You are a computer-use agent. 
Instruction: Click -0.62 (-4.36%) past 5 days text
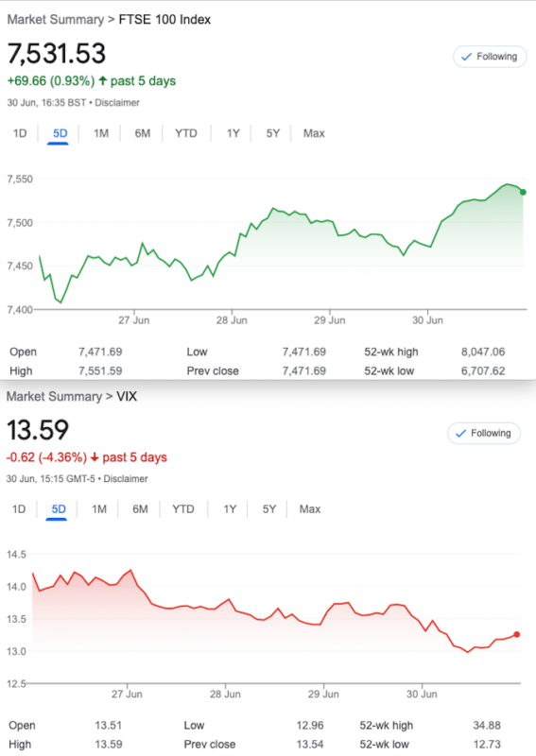86,457
